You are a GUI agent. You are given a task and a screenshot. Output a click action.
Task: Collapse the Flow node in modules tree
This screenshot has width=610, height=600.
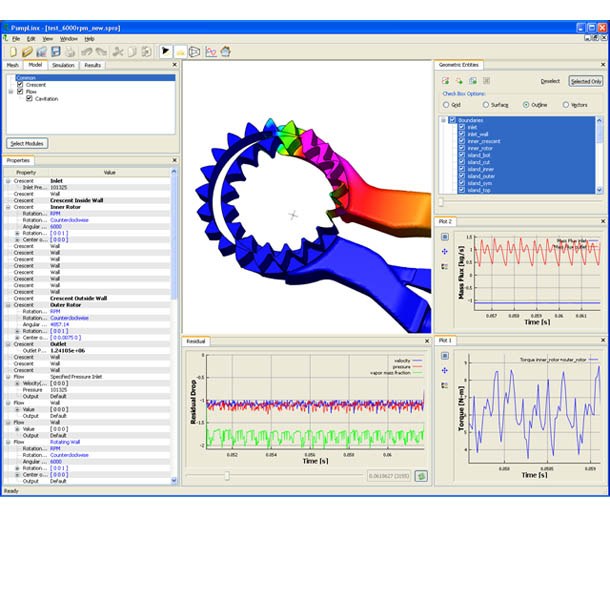(x=11, y=92)
